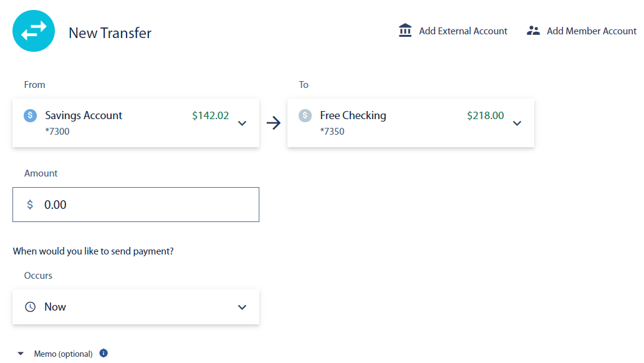Click inside the Amount input field
Screen dimensions: 644x363
(x=136, y=204)
